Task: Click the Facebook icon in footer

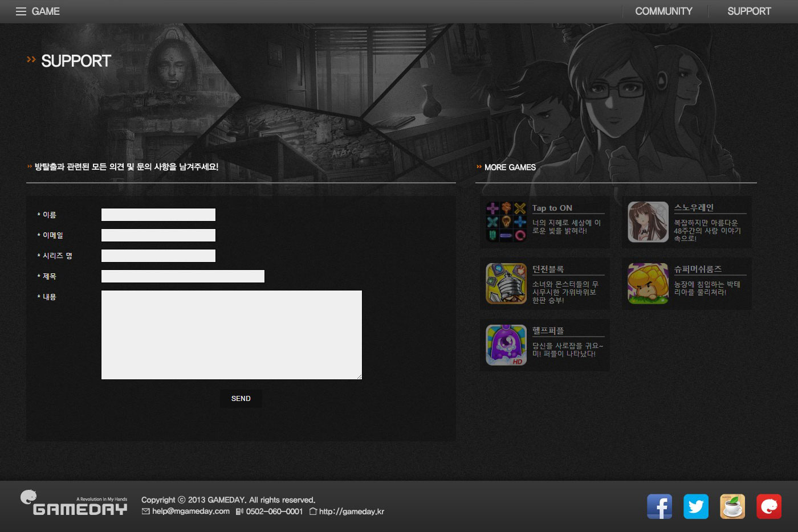Action: 659,506
